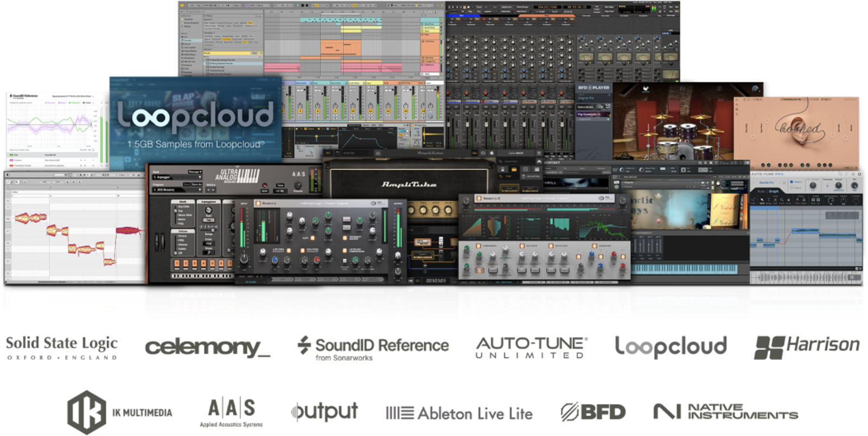Viewport: 868px width, 436px height.
Task: Click the Volume knob on Ultra Analog
Action: coord(298,185)
